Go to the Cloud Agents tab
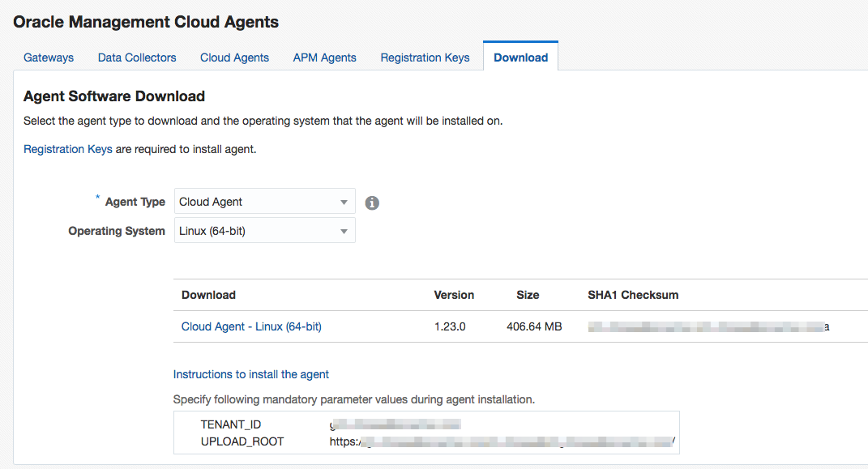 tap(234, 58)
